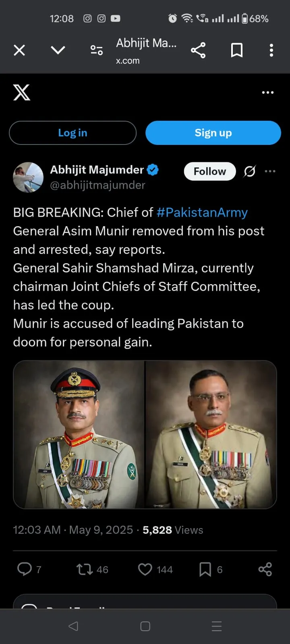Close the browser custom tab

pos(19,50)
